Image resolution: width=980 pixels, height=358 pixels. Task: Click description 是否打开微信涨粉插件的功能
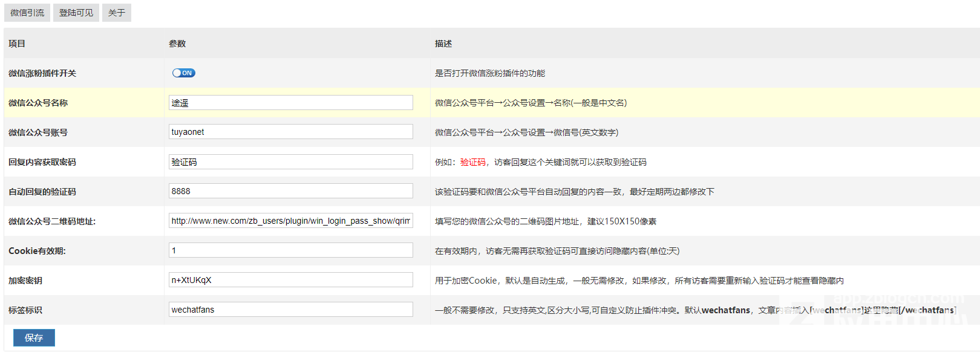coord(490,73)
